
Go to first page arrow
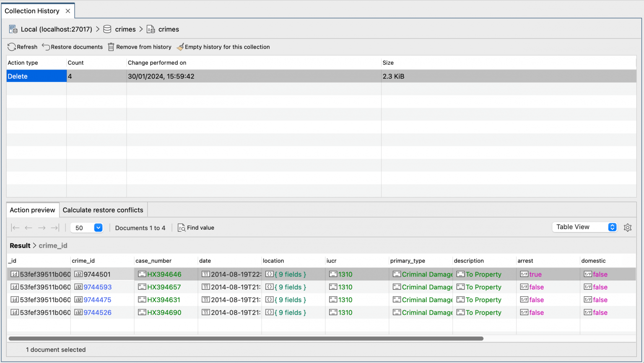coord(16,228)
